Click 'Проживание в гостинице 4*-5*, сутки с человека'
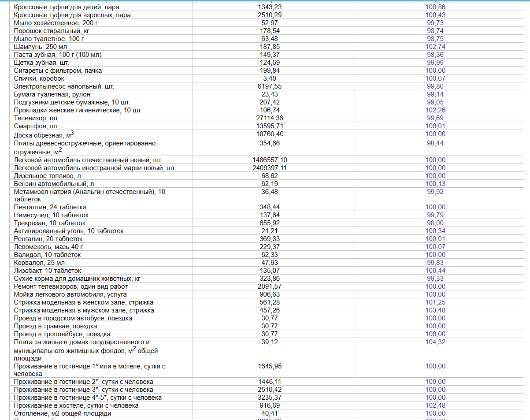 88,398
